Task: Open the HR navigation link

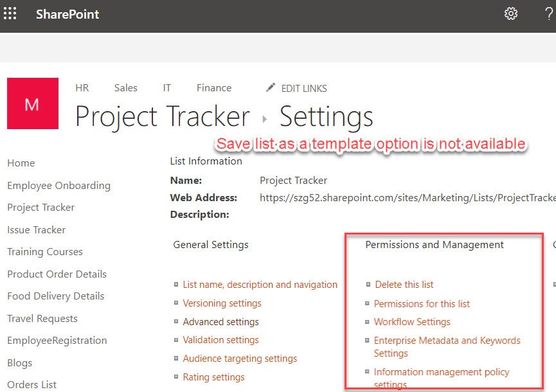Action: click(x=82, y=87)
